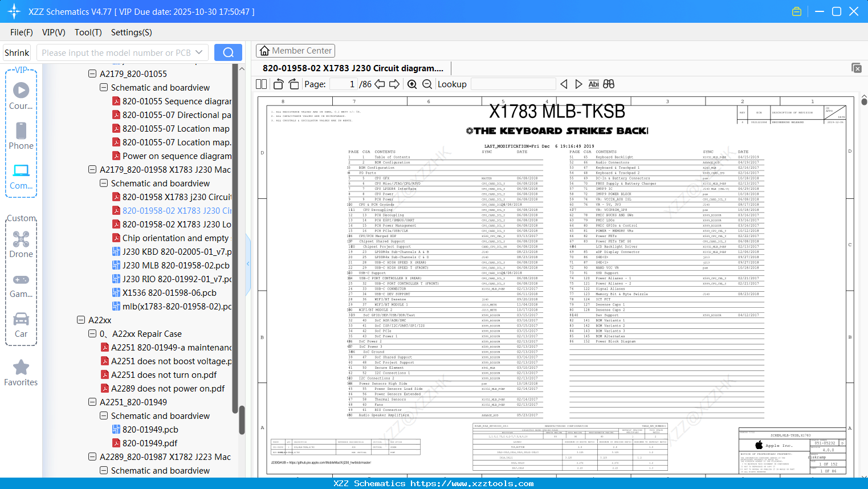Image resolution: width=868 pixels, height=489 pixels.
Task: Go to the previous page with the left arrow
Action: (x=380, y=84)
